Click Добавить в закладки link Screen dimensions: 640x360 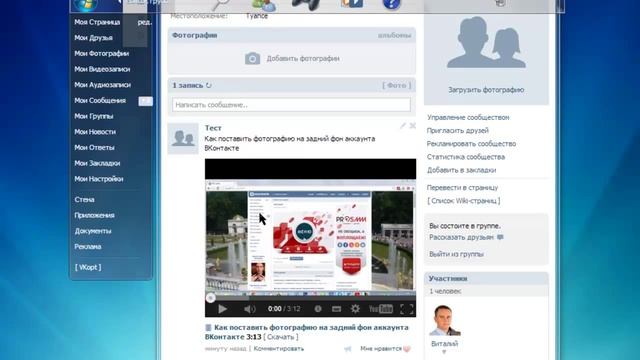coord(462,170)
